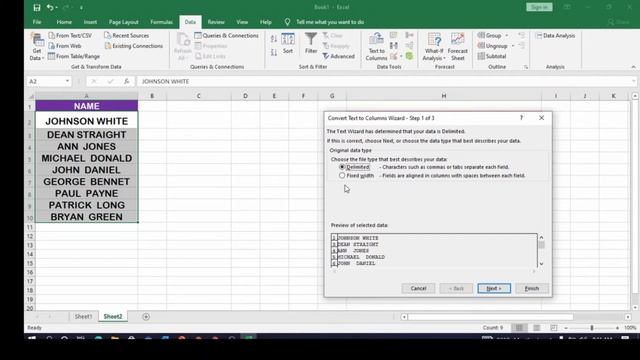Select the Delimited radio option
The width and height of the screenshot is (640, 360).
tap(342, 167)
